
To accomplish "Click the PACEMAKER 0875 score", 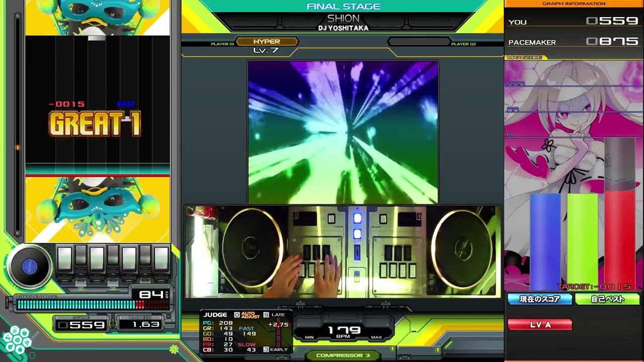I will click(x=573, y=42).
